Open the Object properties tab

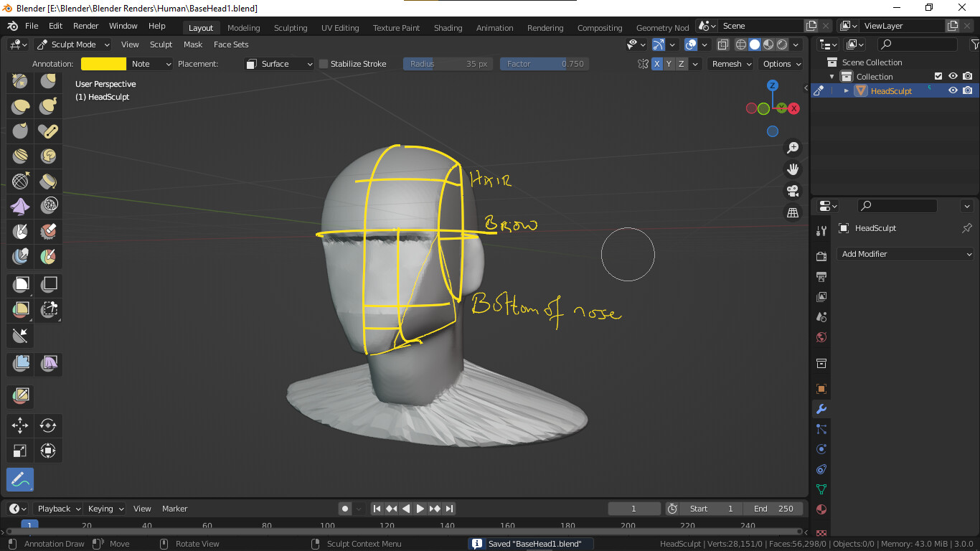[821, 389]
